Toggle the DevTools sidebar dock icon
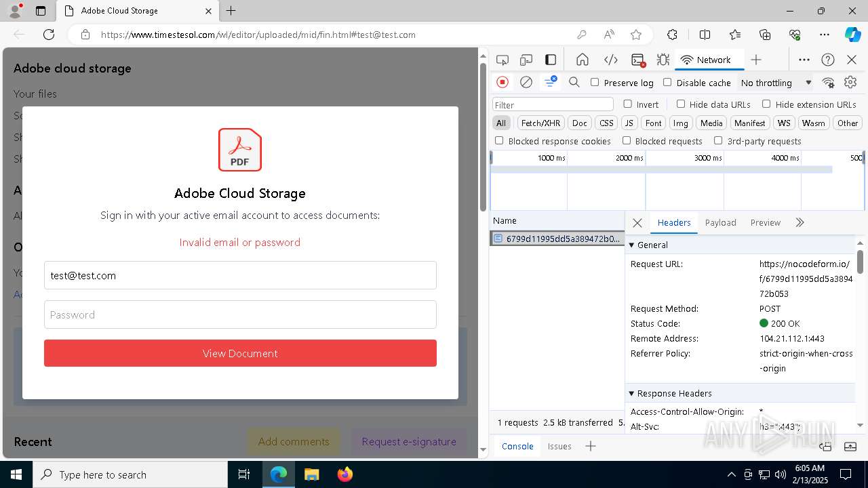Image resolution: width=868 pixels, height=488 pixels. [551, 60]
